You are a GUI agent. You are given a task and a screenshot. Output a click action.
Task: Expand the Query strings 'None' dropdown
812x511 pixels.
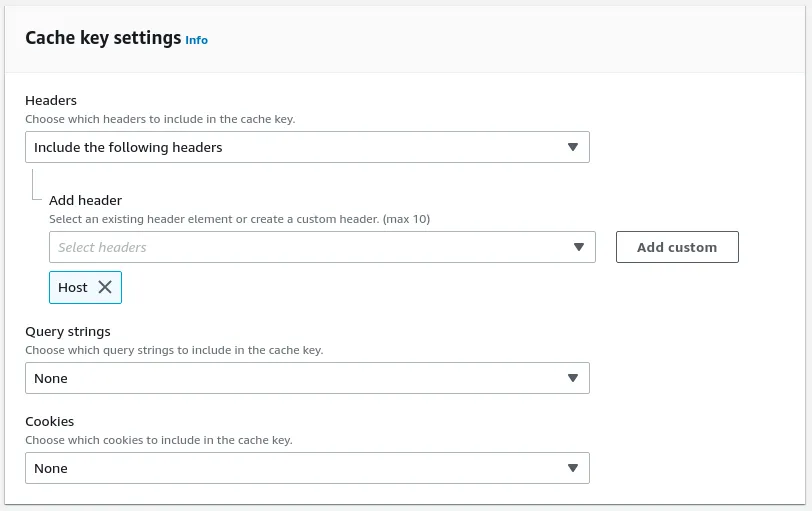click(x=300, y=378)
